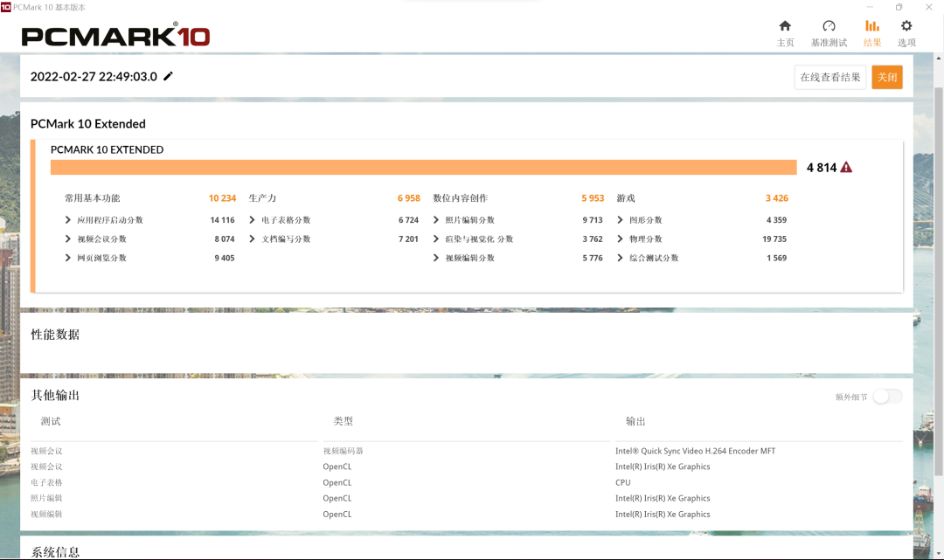Click the PCMark 10 app icon in title bar
Screen dimensions: 944x560
click(5, 7)
